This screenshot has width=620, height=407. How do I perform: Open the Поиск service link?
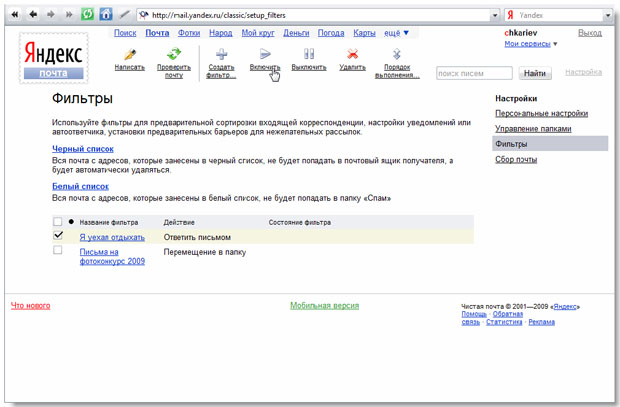tap(125, 33)
